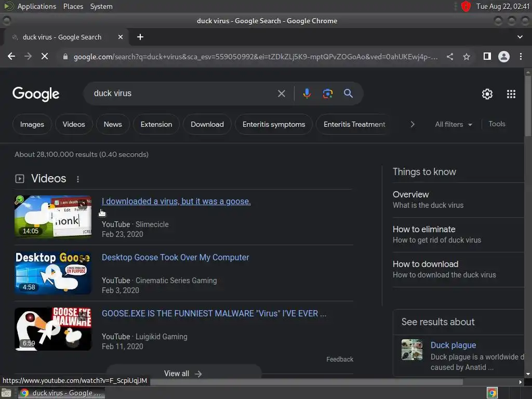Open 'I downloaded a virus, but it was a goose' link
Image resolution: width=532 pixels, height=399 pixels.
pyautogui.click(x=176, y=201)
